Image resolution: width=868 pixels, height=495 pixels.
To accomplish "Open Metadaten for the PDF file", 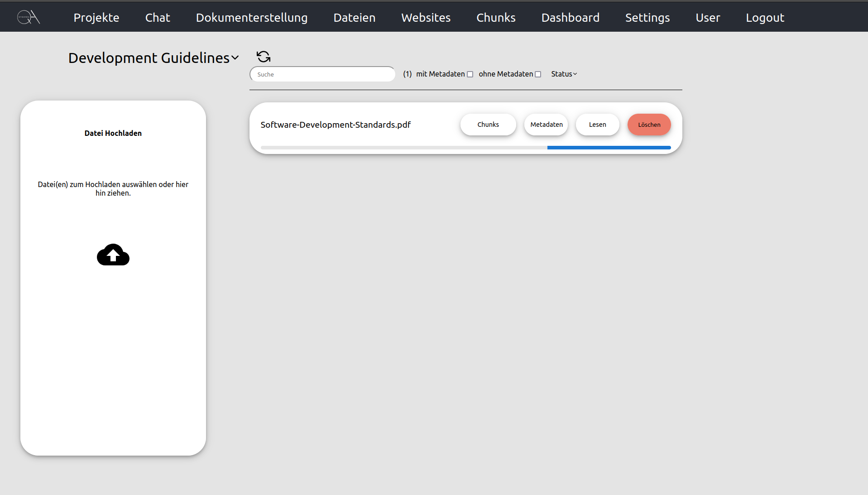I will [546, 125].
